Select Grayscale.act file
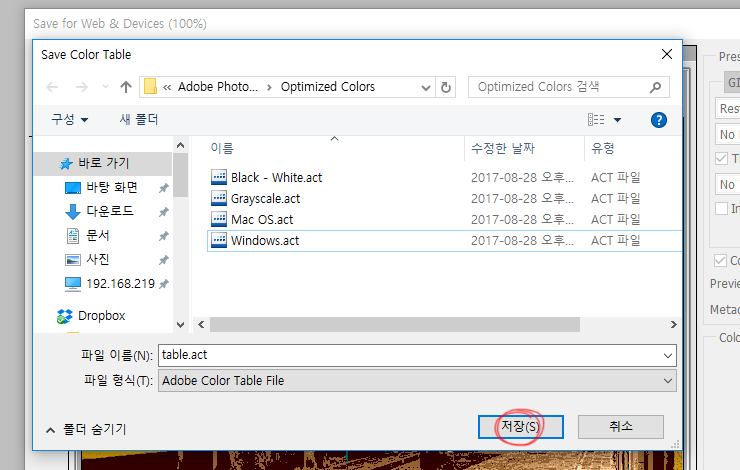This screenshot has width=740, height=470. coord(265,199)
